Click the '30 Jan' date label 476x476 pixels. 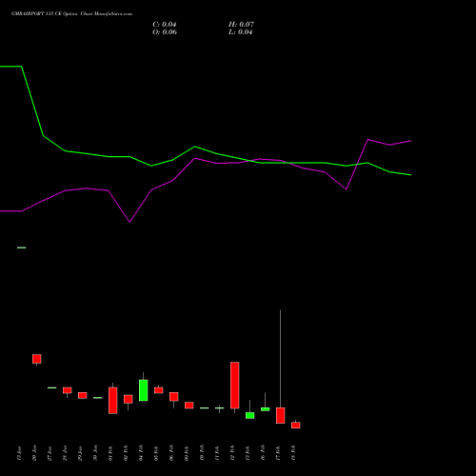(x=95, y=453)
